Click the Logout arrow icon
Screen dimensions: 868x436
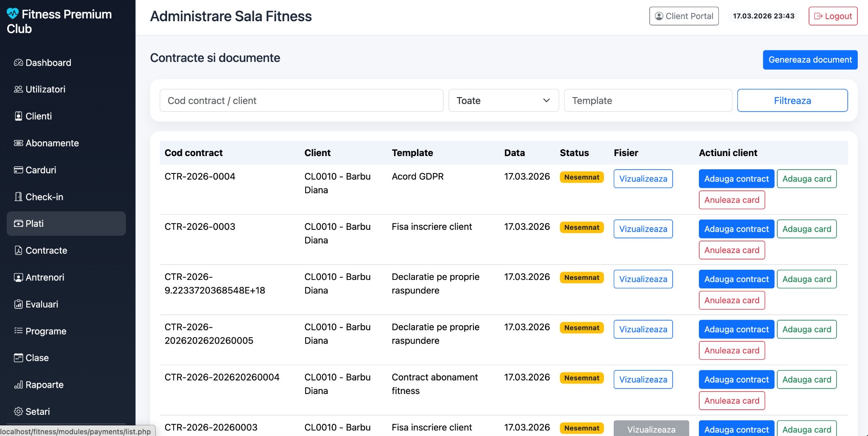click(818, 16)
